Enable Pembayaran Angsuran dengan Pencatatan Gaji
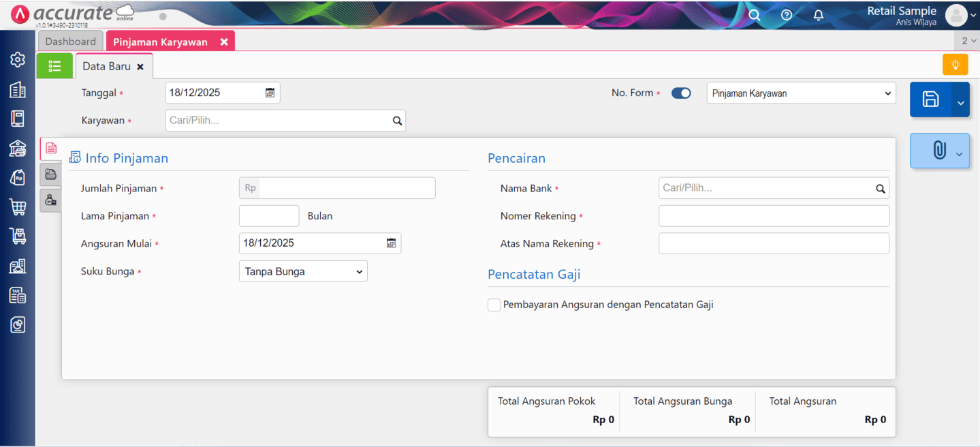Image resolution: width=980 pixels, height=447 pixels. click(494, 305)
